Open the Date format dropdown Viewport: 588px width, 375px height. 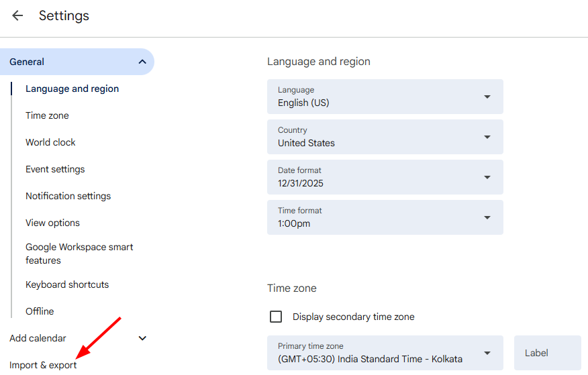coord(385,177)
